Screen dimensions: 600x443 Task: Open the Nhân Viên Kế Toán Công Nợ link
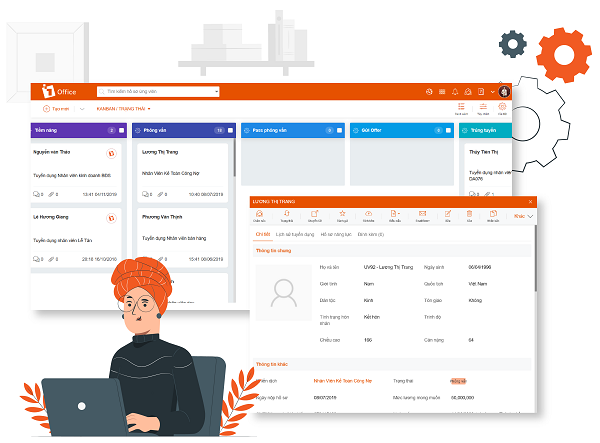coord(342,381)
